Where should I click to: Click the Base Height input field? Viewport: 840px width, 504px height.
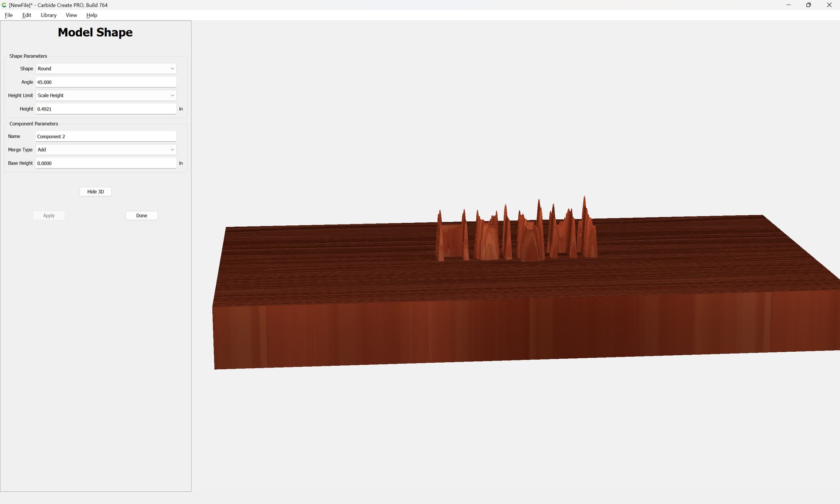[x=106, y=163]
